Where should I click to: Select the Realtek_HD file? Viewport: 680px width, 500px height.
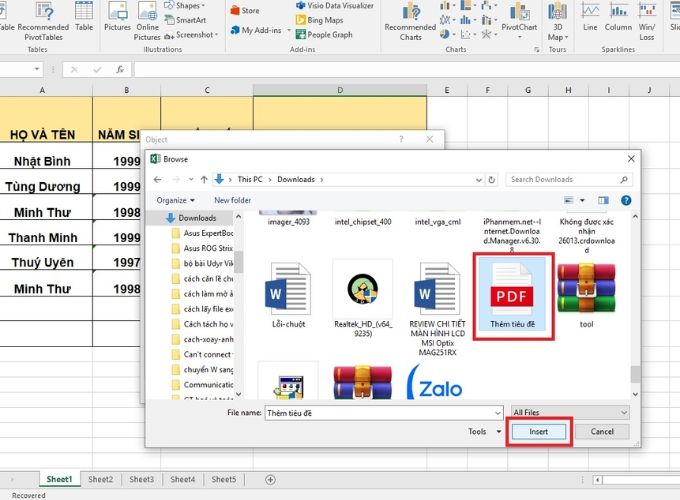[363, 299]
